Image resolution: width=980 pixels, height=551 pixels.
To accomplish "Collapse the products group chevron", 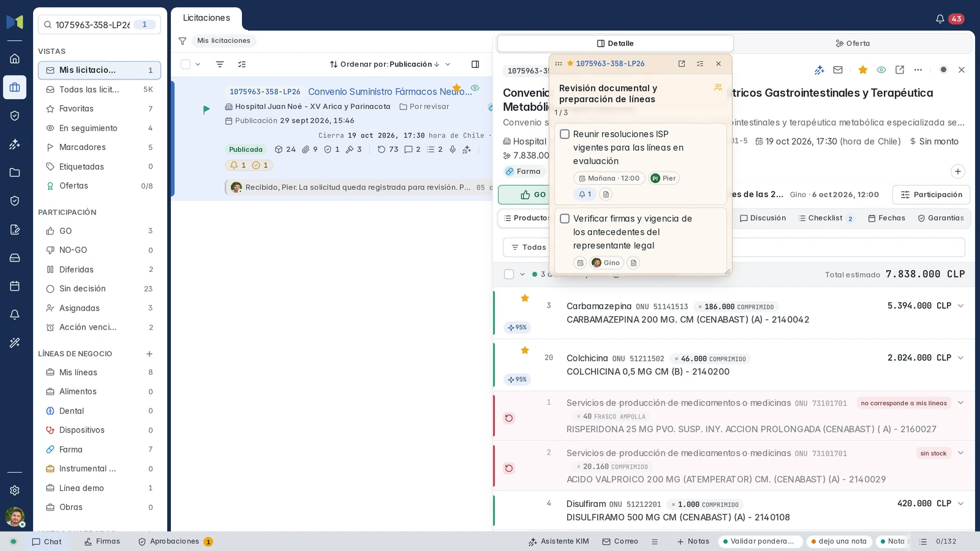I will [522, 274].
